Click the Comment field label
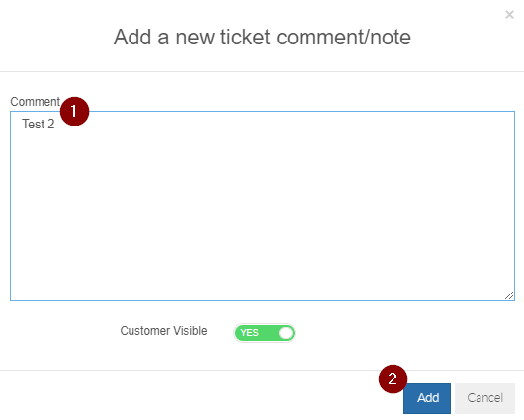This screenshot has height=420, width=524. pyautogui.click(x=35, y=101)
